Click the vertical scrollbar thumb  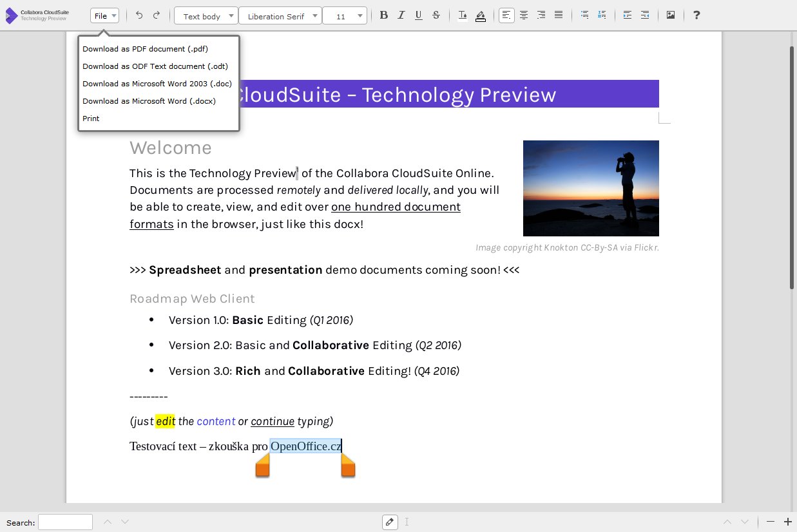pos(792,167)
